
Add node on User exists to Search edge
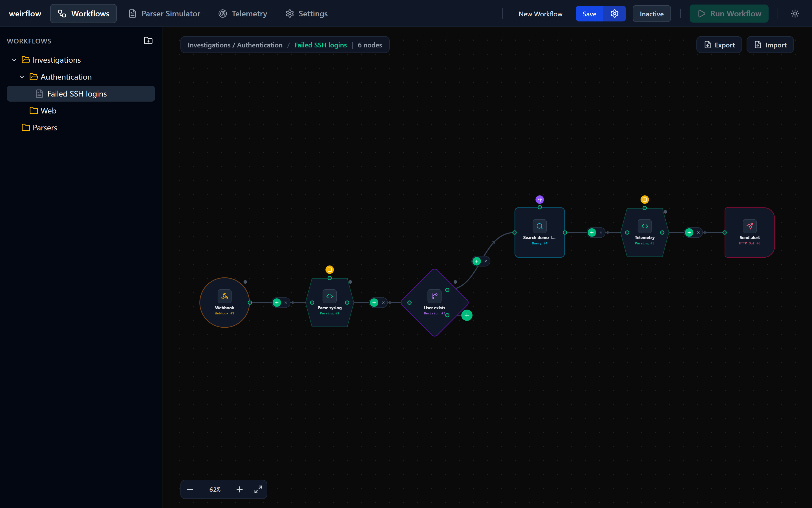click(476, 261)
